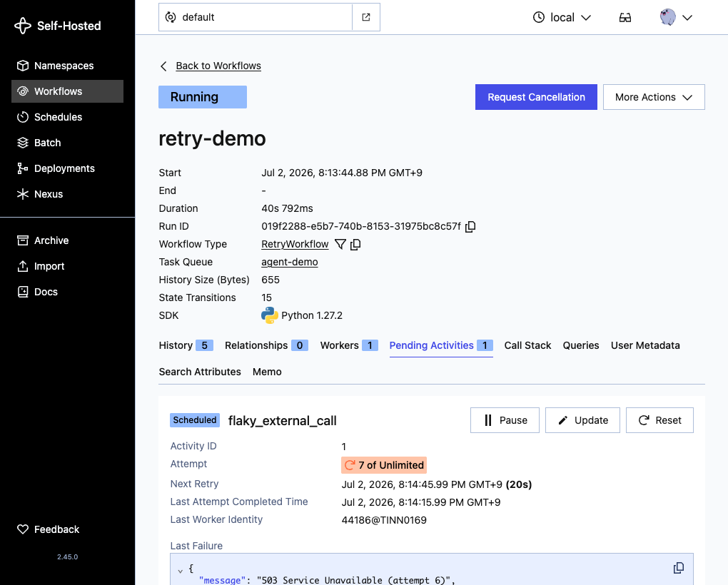Viewport: 728px width, 585px height.
Task: Open the agent-demo task queue link
Action: click(289, 262)
